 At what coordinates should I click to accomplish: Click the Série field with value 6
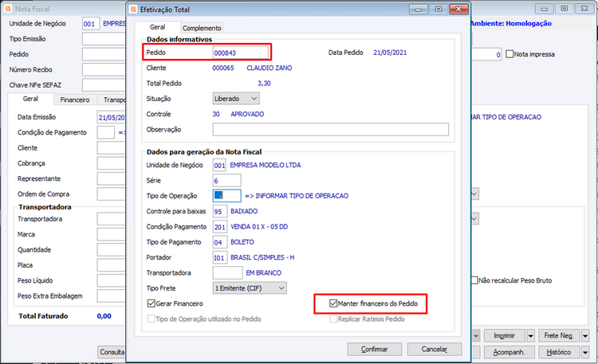click(227, 181)
